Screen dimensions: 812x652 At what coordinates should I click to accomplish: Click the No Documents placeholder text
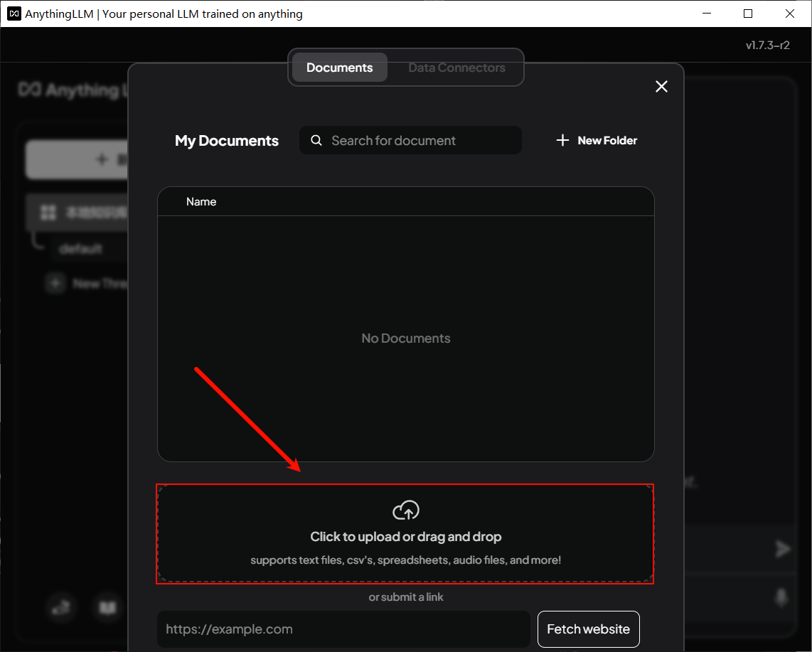[x=406, y=338]
